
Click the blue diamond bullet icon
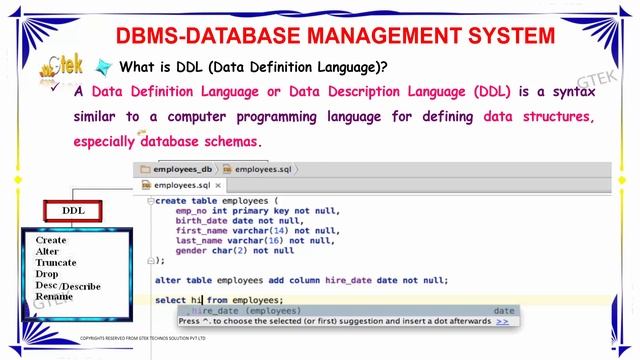(x=103, y=67)
